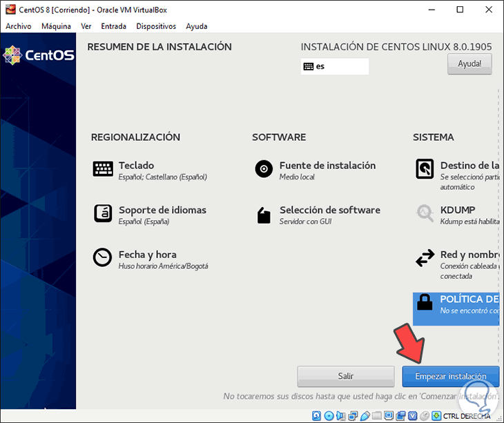
Task: Minimize the VirtualBox window
Action: 432,10
